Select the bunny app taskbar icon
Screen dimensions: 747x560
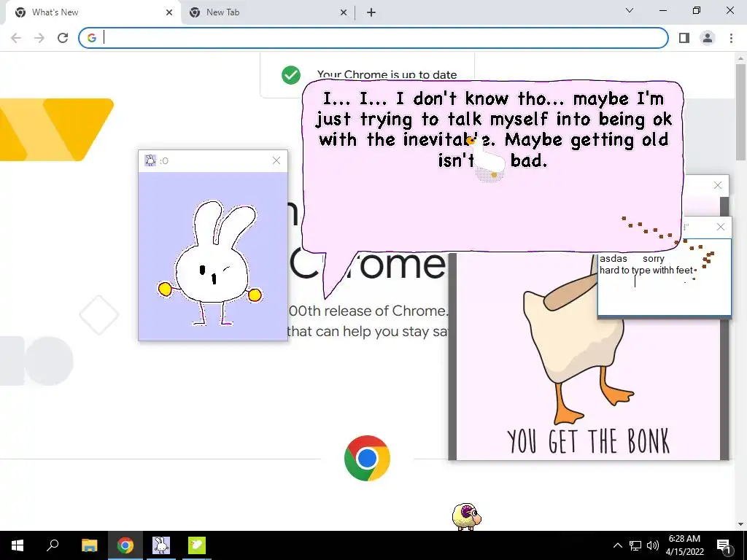pos(161,545)
